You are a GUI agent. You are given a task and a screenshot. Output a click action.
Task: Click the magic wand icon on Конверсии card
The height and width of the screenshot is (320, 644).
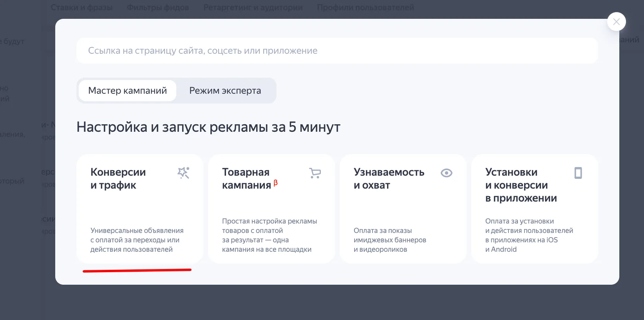point(183,173)
